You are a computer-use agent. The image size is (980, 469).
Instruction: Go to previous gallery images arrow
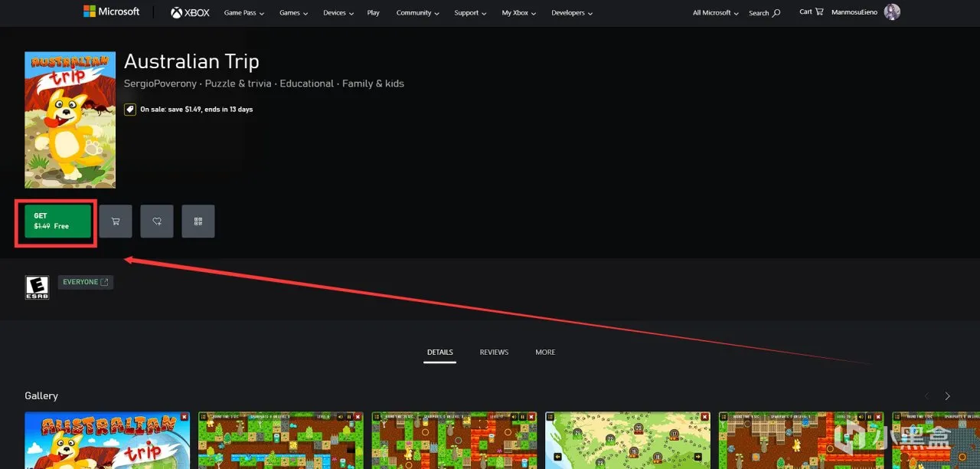926,396
